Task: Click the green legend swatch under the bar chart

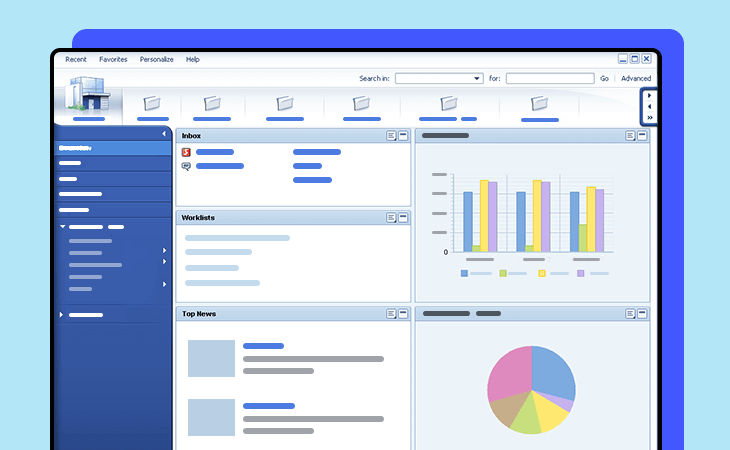Action: (503, 274)
